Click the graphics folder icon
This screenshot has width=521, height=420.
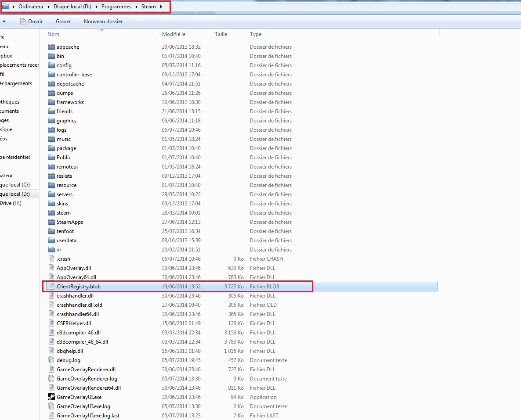pyautogui.click(x=51, y=121)
